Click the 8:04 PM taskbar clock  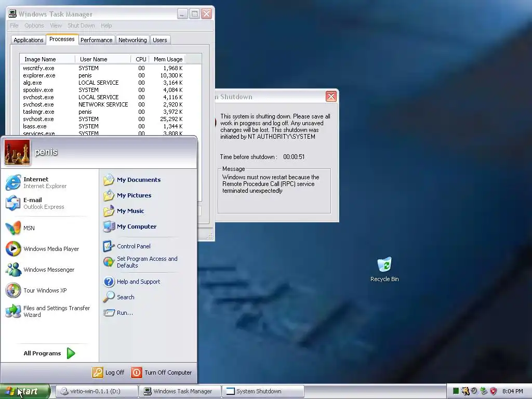(x=512, y=391)
